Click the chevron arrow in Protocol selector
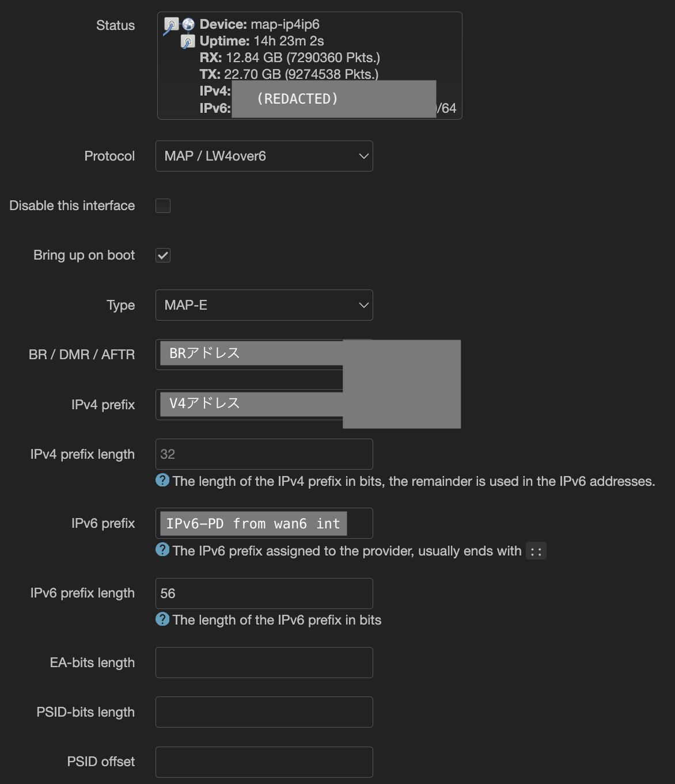 [363, 156]
